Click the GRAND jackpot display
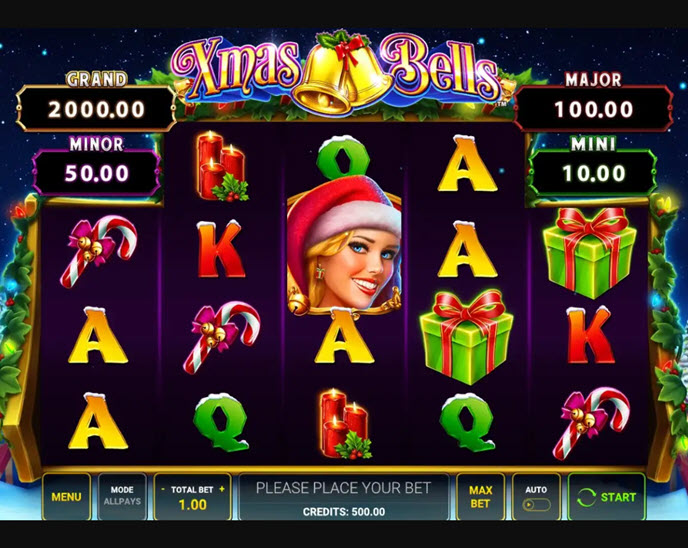Screen dimensions: 688x548 pyautogui.click(x=96, y=109)
